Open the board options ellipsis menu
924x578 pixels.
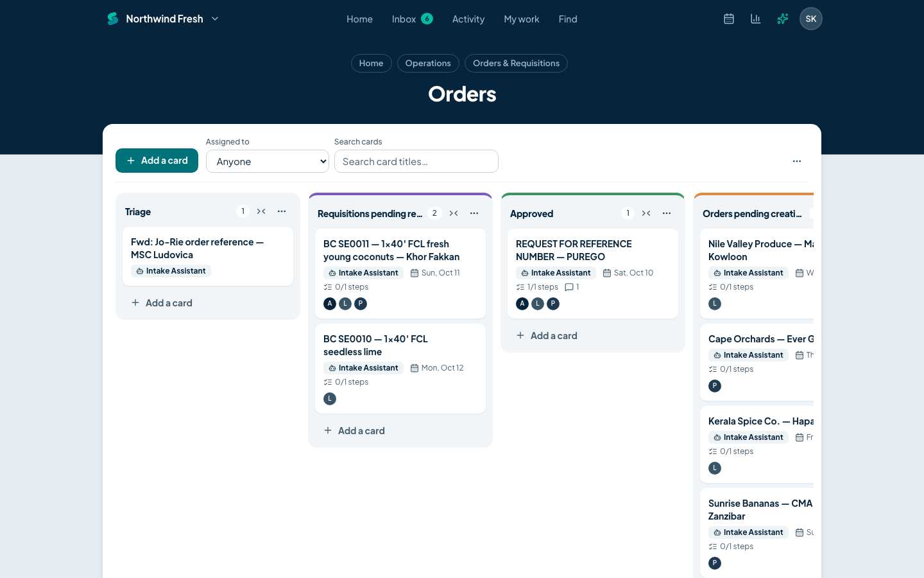797,161
